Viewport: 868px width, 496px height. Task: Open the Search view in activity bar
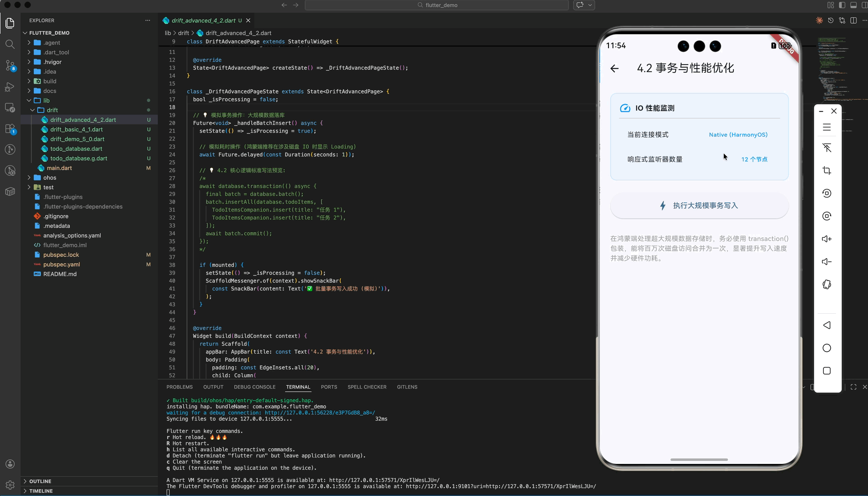click(10, 44)
